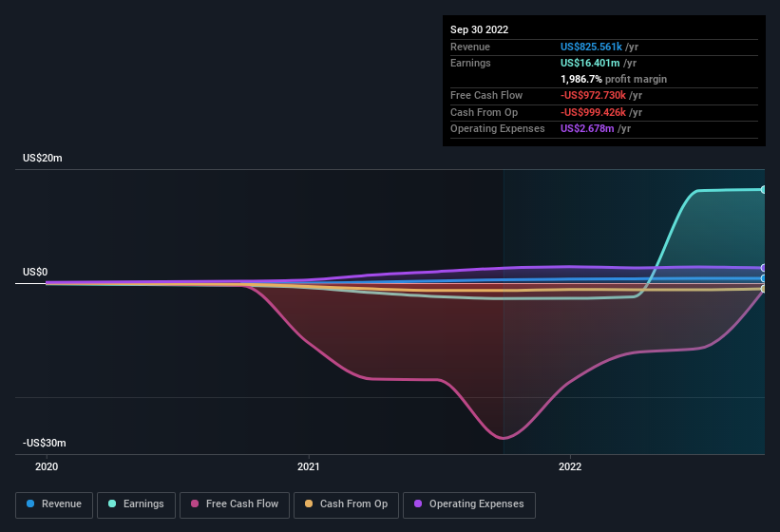Toggle the Free Cash Flow legend button
This screenshot has width=780, height=532.
[x=235, y=504]
